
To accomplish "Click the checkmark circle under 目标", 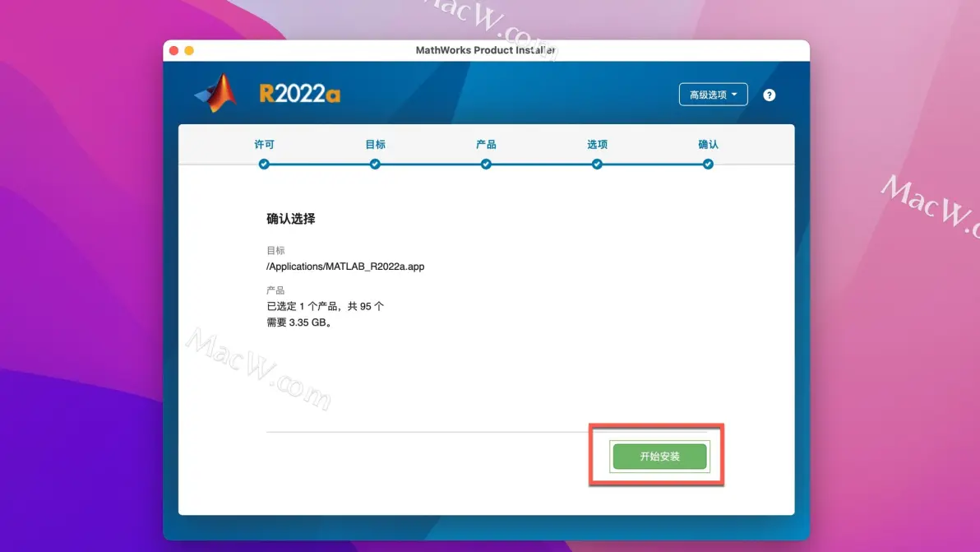I will coord(375,164).
